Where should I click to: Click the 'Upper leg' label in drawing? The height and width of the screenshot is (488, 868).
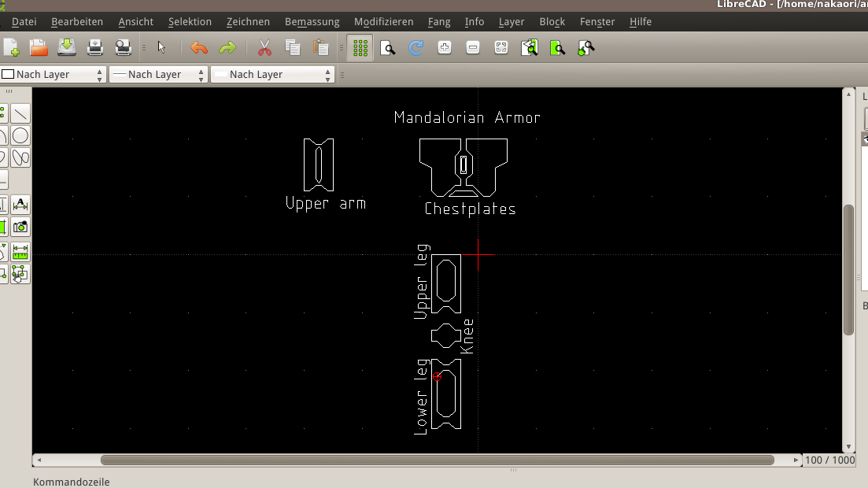click(x=422, y=282)
